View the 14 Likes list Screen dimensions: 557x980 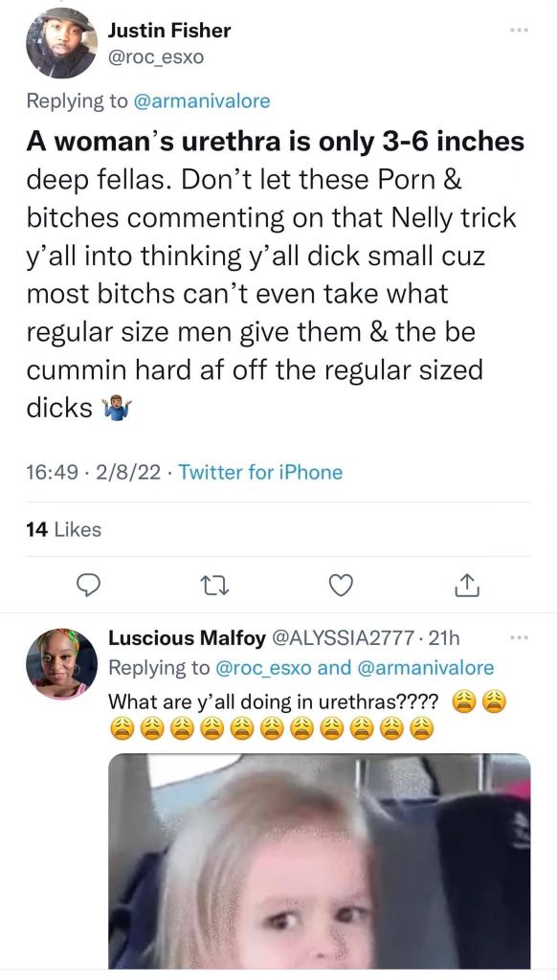63,529
